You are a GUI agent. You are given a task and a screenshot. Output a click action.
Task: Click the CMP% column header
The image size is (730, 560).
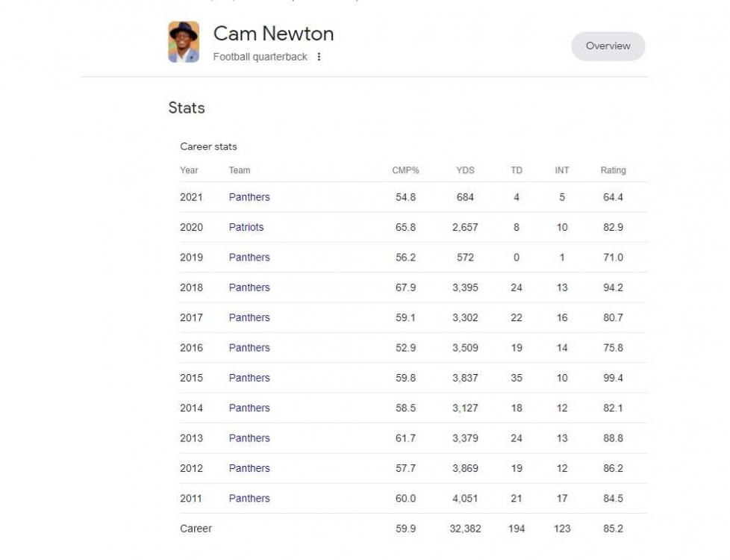(x=405, y=170)
